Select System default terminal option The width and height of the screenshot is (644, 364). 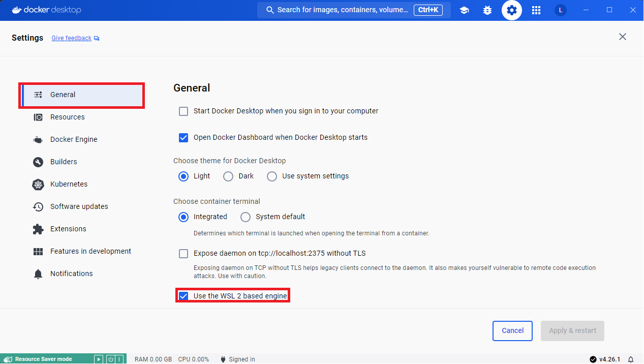pyautogui.click(x=246, y=217)
